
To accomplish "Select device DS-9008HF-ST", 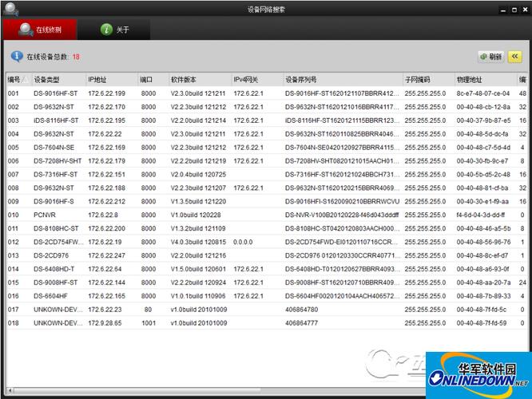I will click(55, 282).
